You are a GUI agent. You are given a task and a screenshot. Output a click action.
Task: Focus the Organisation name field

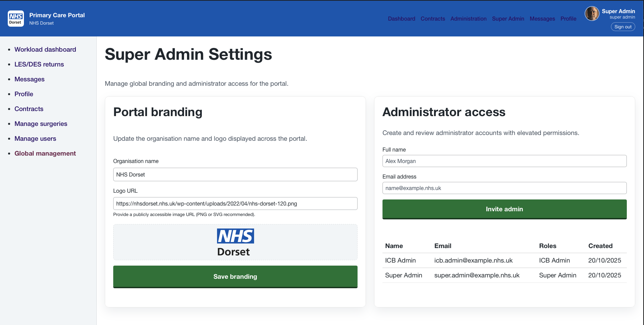pos(235,174)
